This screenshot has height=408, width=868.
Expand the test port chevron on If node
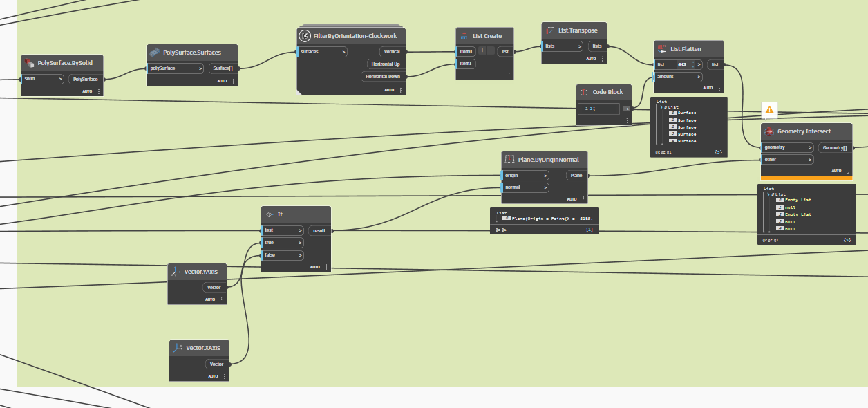300,230
